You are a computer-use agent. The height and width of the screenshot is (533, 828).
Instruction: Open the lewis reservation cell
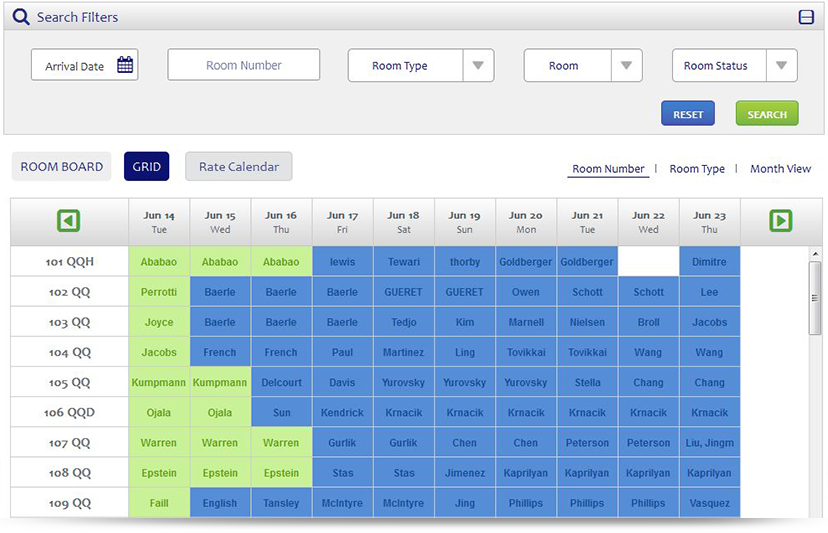[342, 261]
